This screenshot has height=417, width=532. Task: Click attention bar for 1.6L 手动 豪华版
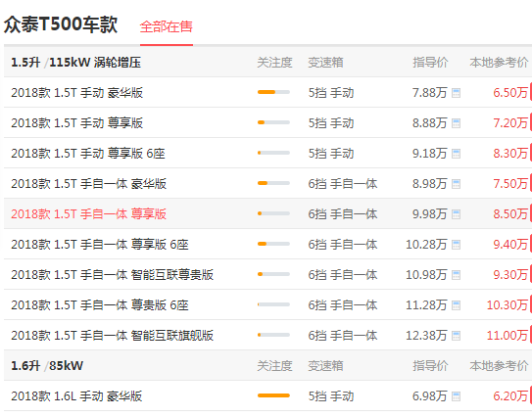(x=273, y=395)
